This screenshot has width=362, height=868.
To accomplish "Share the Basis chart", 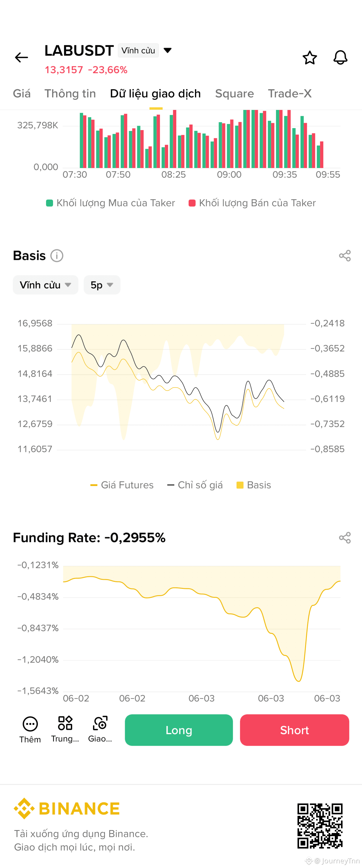I will 345,256.
